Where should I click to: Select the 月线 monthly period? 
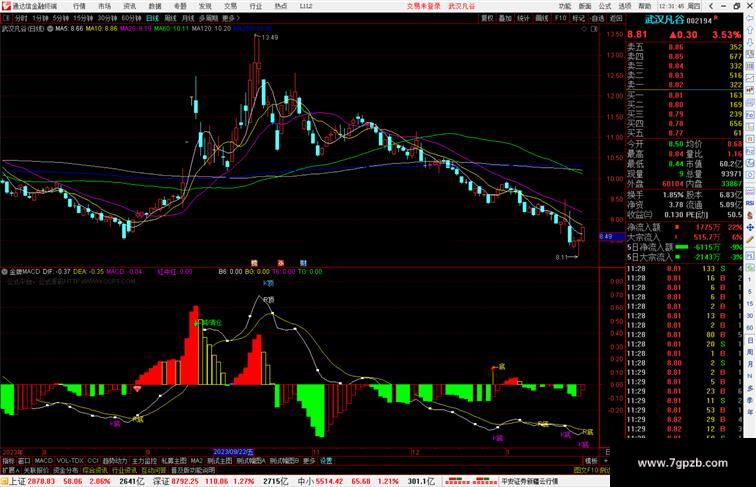tap(188, 18)
